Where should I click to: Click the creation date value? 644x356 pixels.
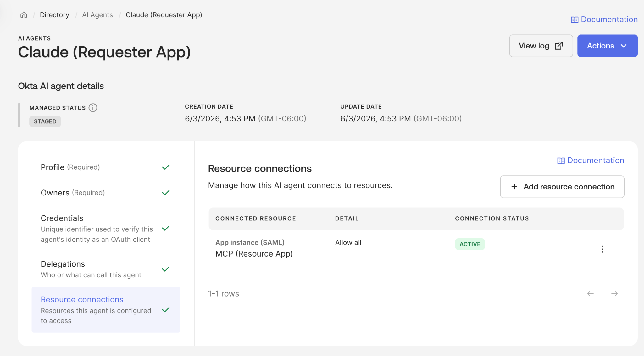[245, 119]
